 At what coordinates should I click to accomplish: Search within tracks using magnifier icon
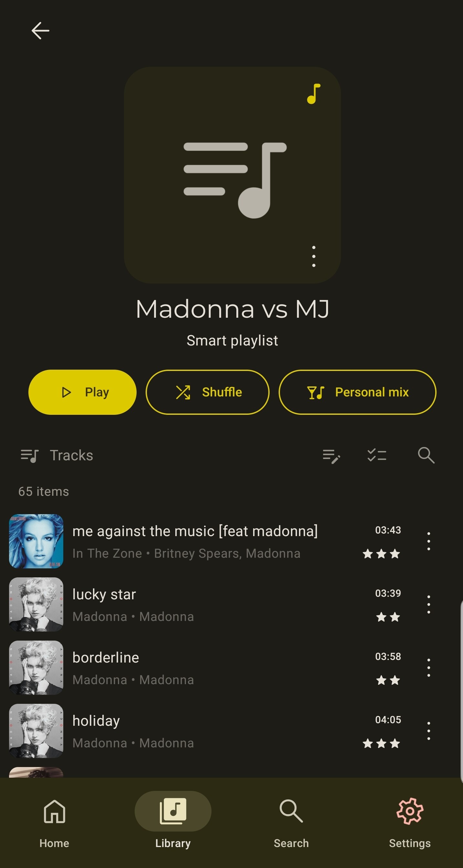(x=426, y=455)
